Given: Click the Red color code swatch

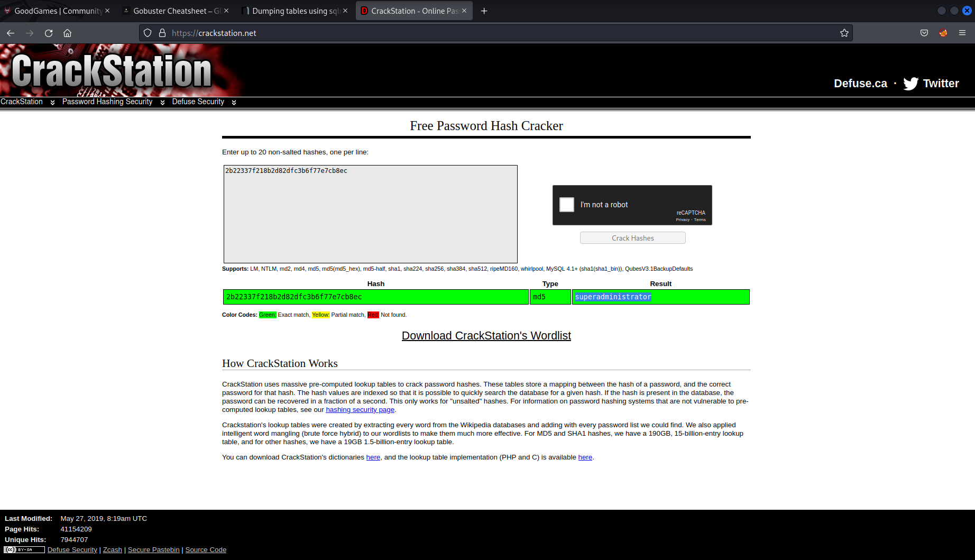Looking at the screenshot, I should coord(373,315).
